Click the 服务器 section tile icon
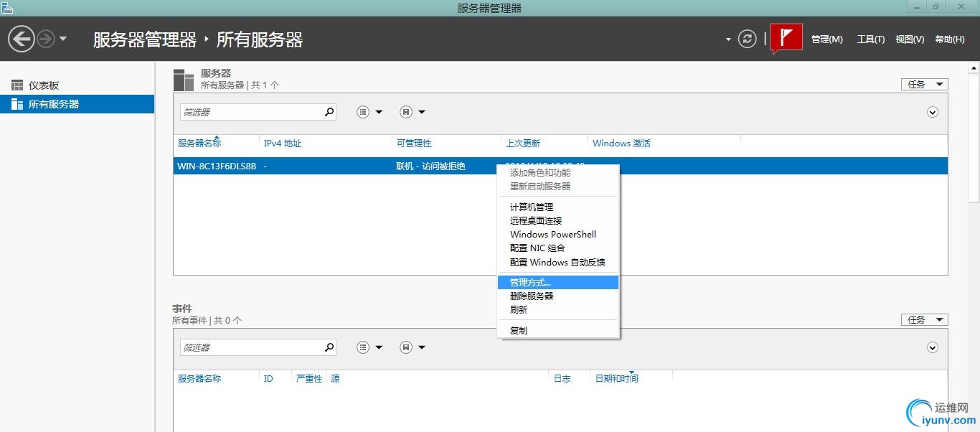 [x=184, y=80]
